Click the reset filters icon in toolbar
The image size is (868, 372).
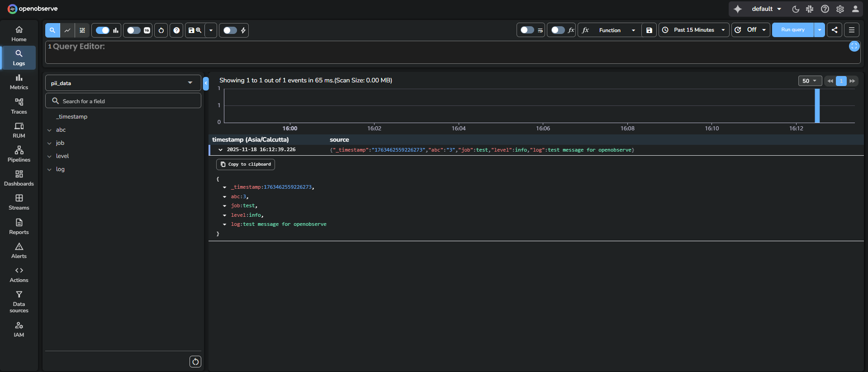pos(161,30)
